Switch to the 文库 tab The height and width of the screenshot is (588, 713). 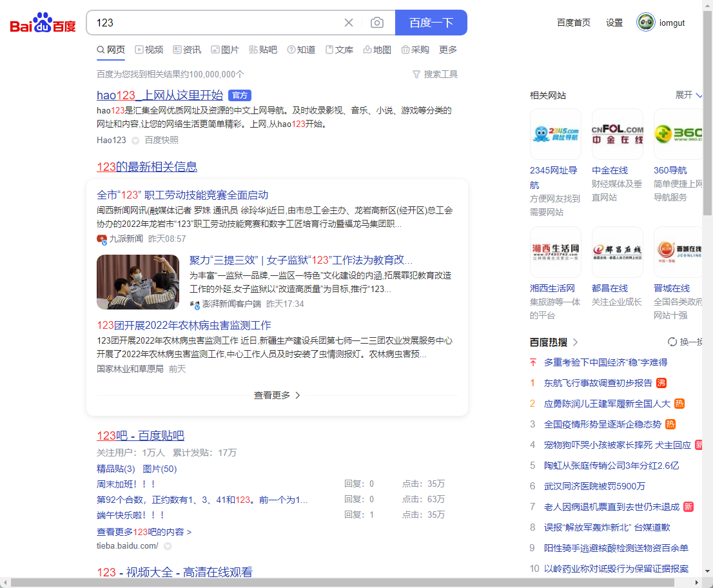pos(339,50)
